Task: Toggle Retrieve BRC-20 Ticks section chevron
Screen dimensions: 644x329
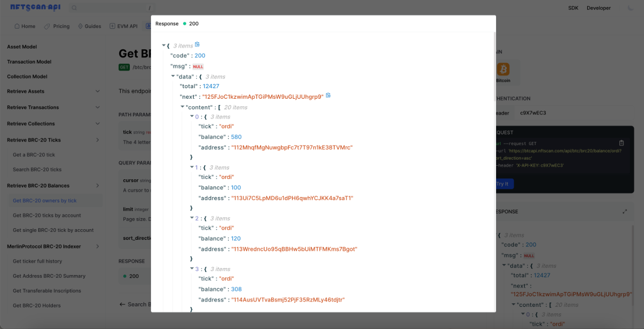Action: click(98, 140)
